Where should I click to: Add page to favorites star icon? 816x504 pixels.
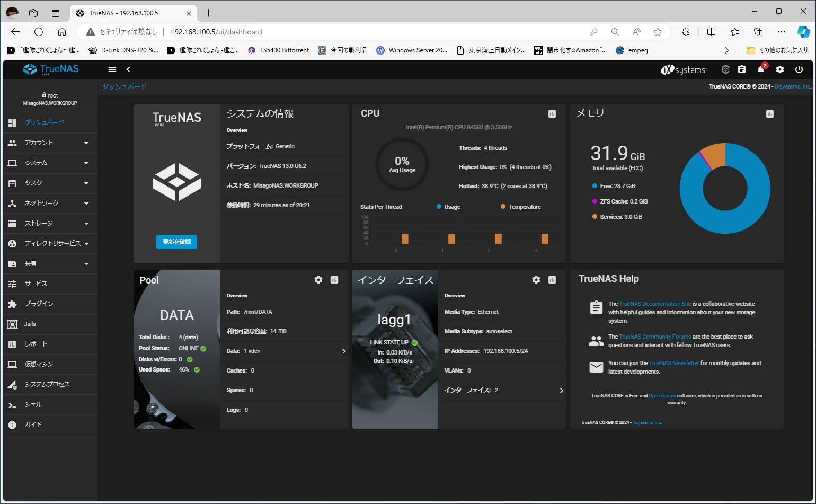click(x=658, y=32)
